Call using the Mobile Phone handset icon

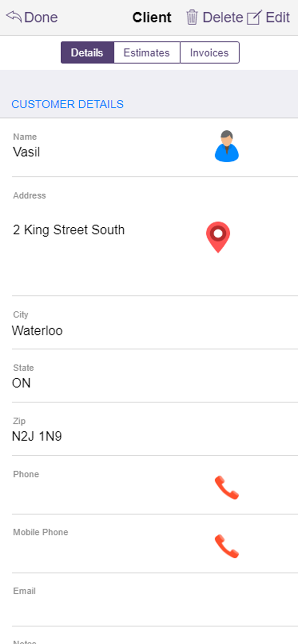(227, 546)
